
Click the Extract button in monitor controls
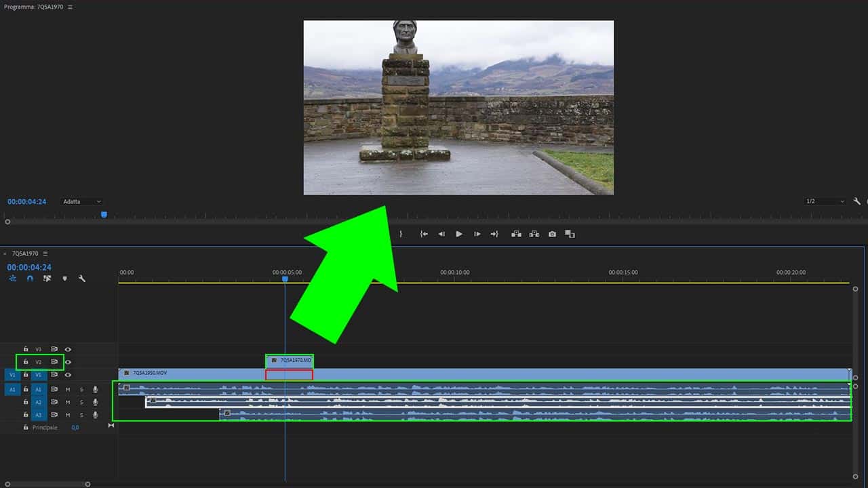[534, 234]
